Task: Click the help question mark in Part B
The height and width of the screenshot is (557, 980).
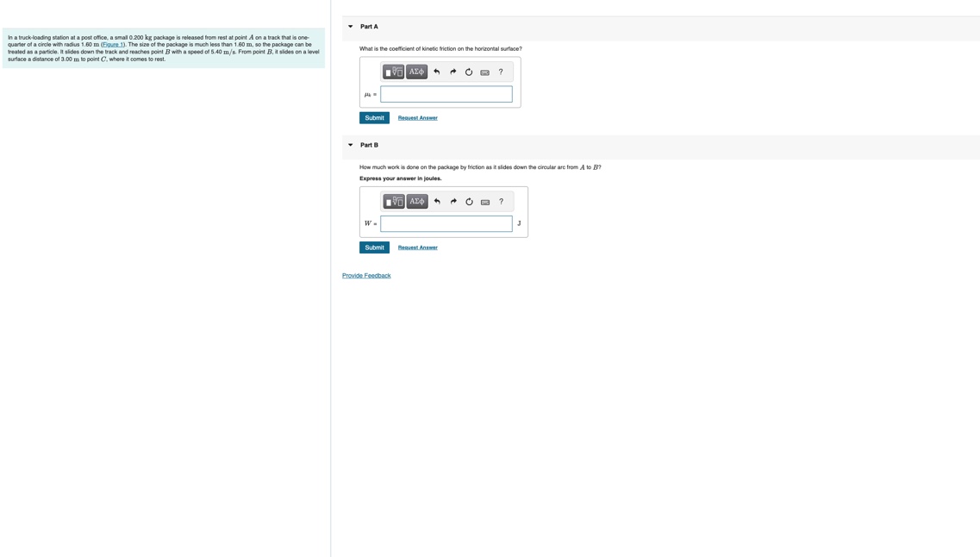Action: click(x=501, y=202)
